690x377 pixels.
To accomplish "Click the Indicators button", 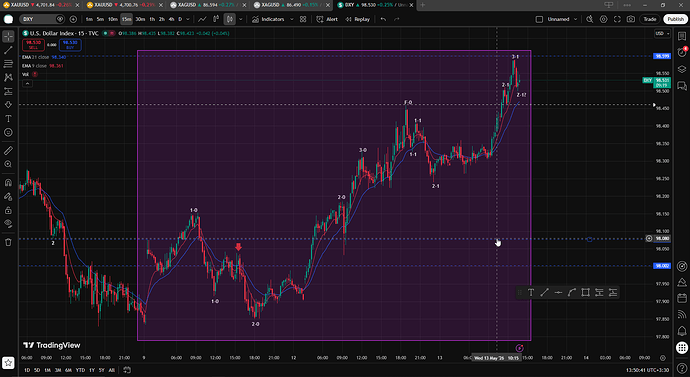I will click(268, 19).
